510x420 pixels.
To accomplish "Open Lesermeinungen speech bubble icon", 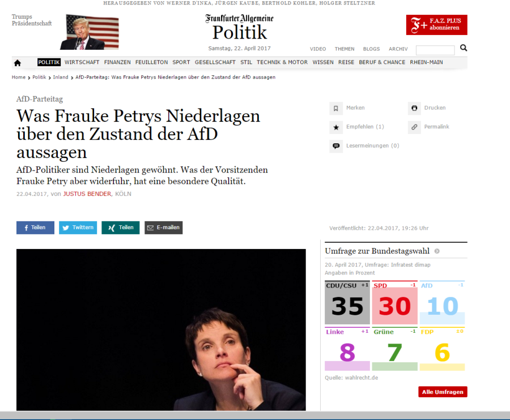I will point(336,146).
